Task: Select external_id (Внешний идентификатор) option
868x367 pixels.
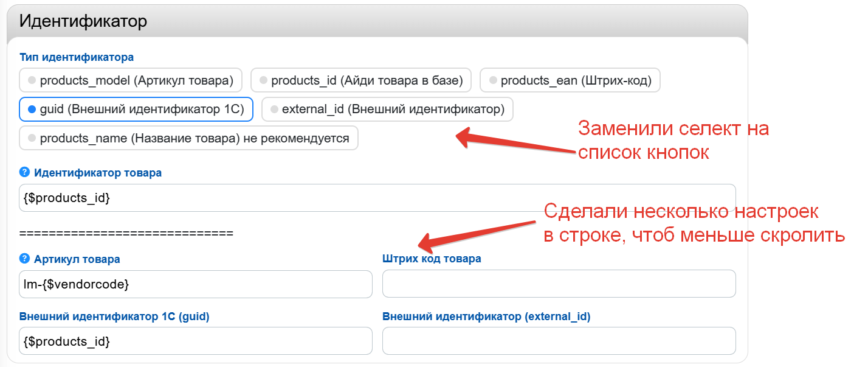Action: pos(387,110)
